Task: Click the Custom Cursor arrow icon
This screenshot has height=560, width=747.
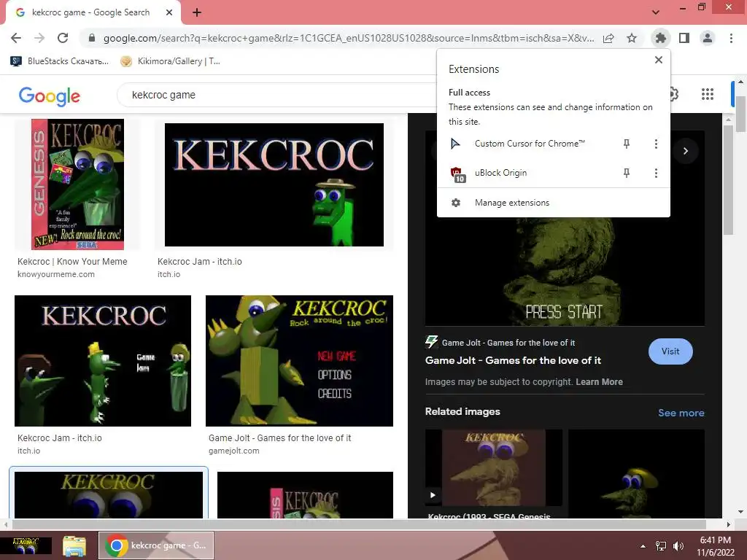Action: pyautogui.click(x=455, y=144)
